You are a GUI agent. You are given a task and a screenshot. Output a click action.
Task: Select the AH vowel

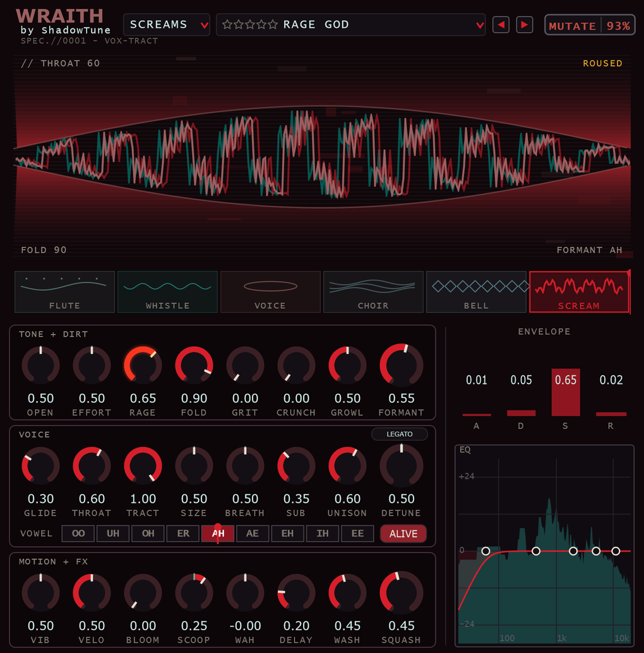218,534
